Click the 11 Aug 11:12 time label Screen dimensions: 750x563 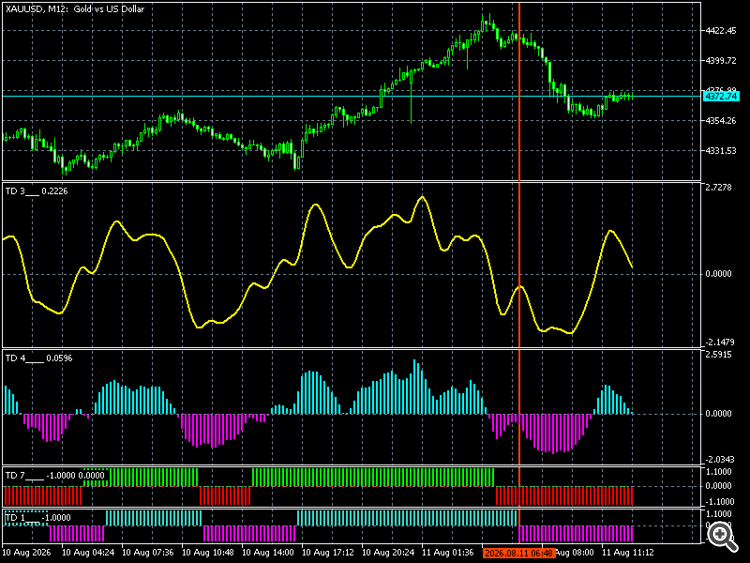point(628,553)
